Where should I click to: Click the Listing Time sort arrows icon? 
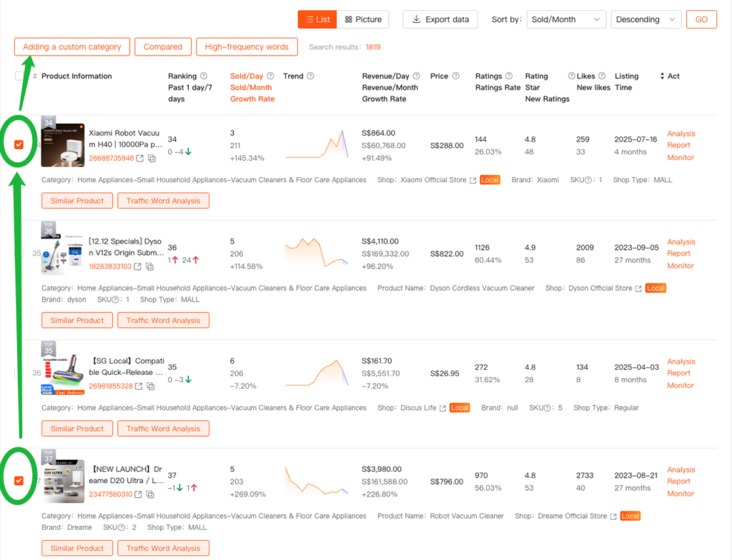coord(662,76)
